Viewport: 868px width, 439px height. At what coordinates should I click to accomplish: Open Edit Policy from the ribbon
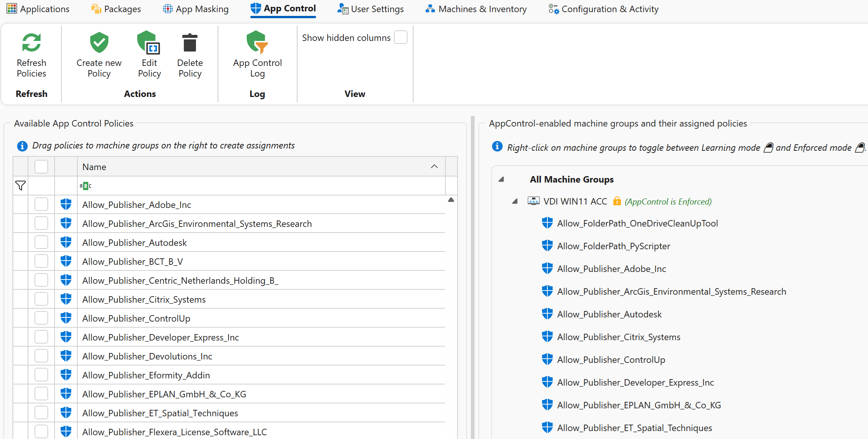pos(149,42)
